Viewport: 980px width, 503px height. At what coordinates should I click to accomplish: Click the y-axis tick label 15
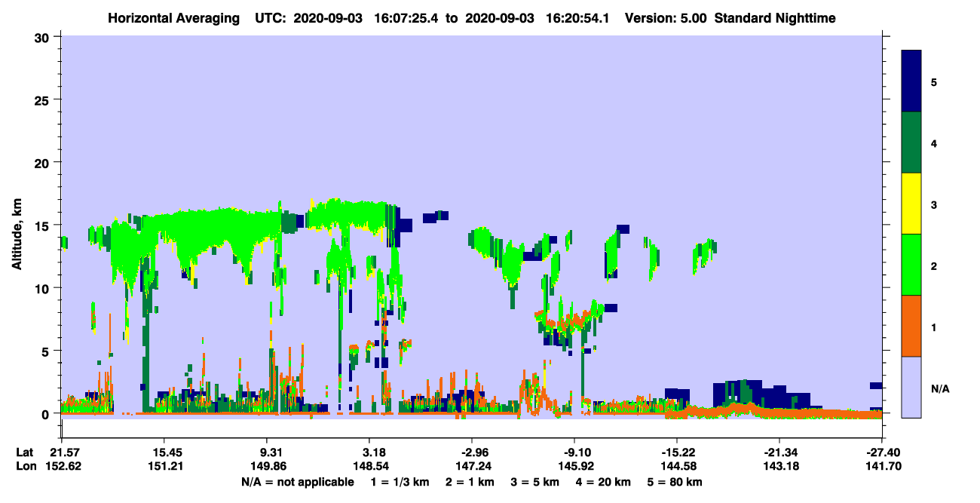pos(43,225)
